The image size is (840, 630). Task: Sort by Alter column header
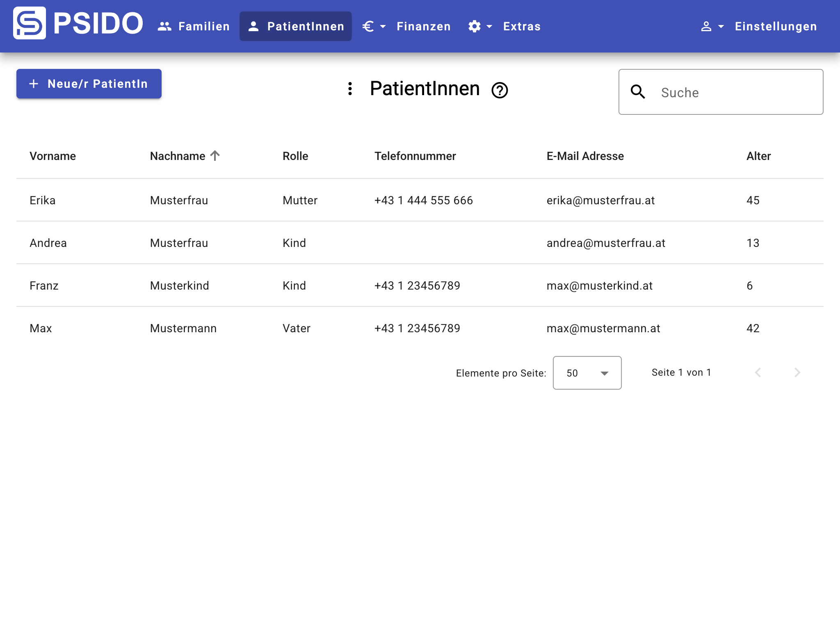point(759,156)
